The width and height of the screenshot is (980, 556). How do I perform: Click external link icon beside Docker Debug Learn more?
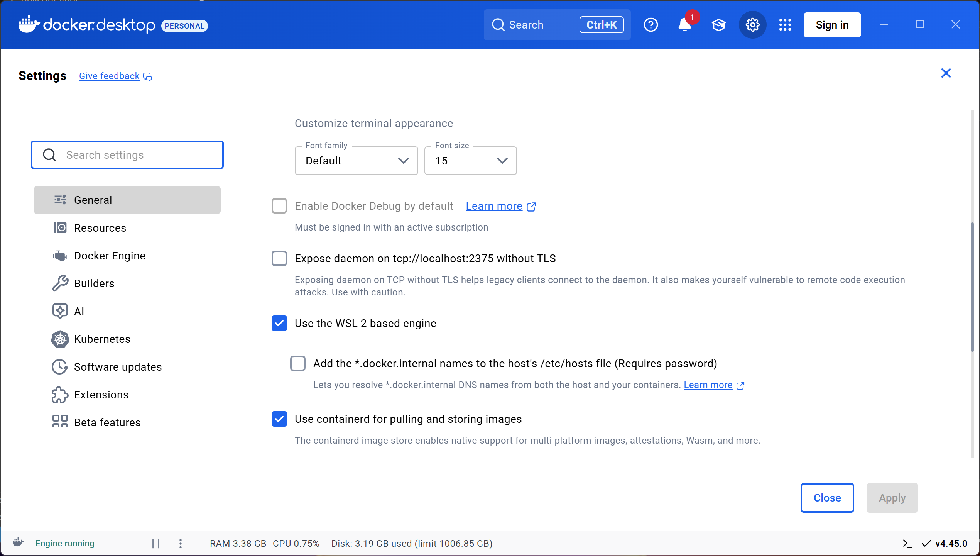point(531,207)
